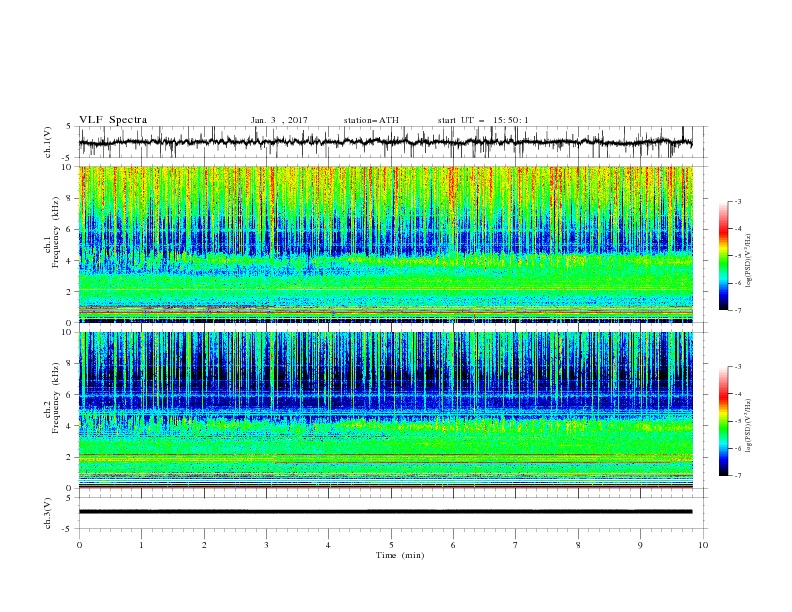Click the "4" kHz tick of ch.1 spectrogram
Viewport: 792px width, 612px height.
click(71, 261)
